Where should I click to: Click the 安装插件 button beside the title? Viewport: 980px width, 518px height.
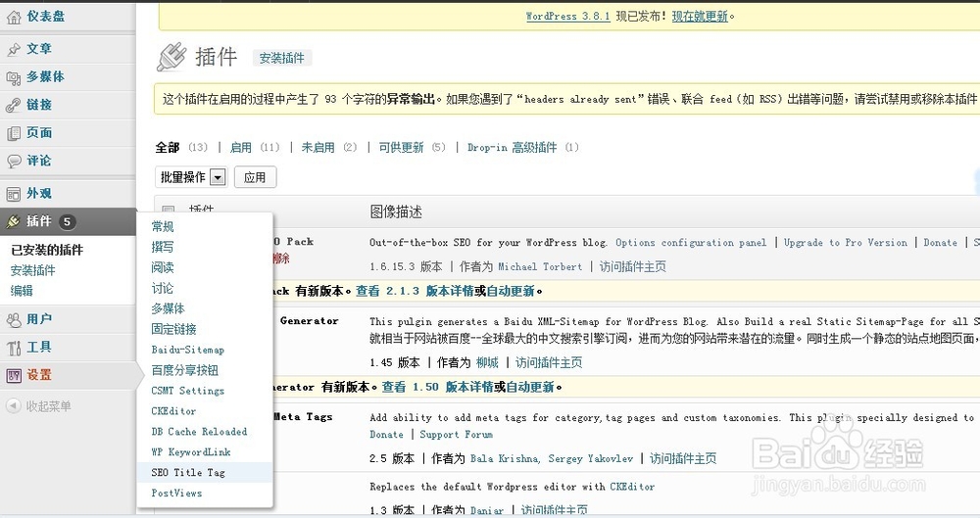[282, 58]
